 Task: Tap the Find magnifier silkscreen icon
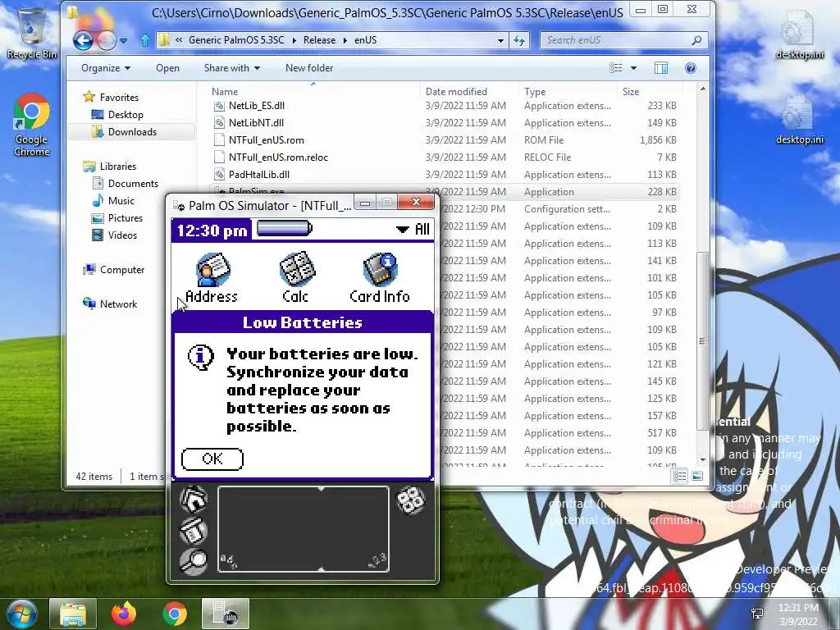coord(194,561)
